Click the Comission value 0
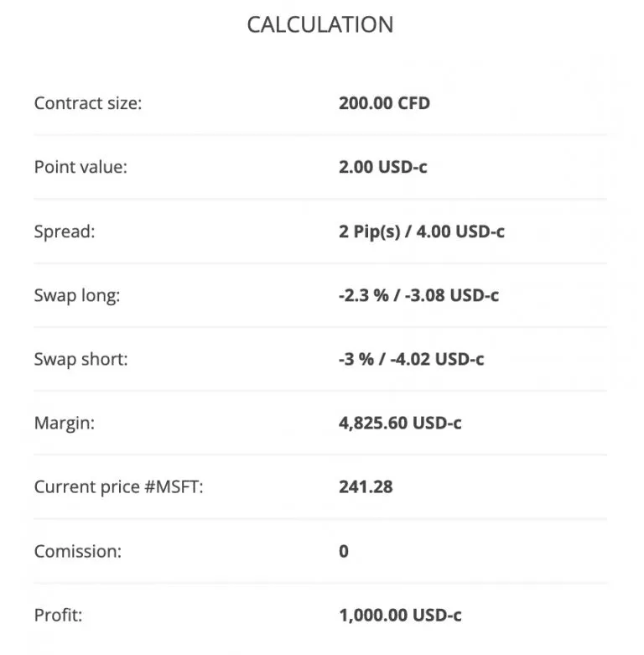This screenshot has height=655, width=644. (x=344, y=551)
